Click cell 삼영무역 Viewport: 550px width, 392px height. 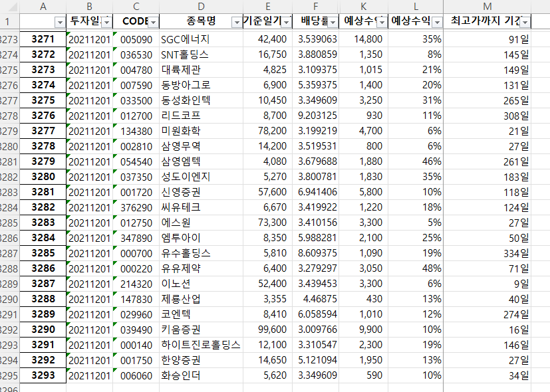[201, 146]
